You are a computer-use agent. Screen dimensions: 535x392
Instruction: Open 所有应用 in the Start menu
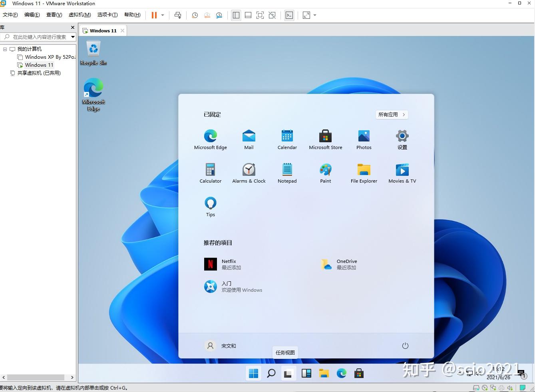coord(392,115)
